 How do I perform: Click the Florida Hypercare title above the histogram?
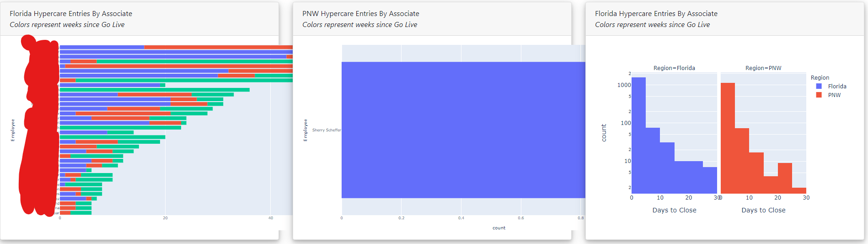[x=656, y=14]
